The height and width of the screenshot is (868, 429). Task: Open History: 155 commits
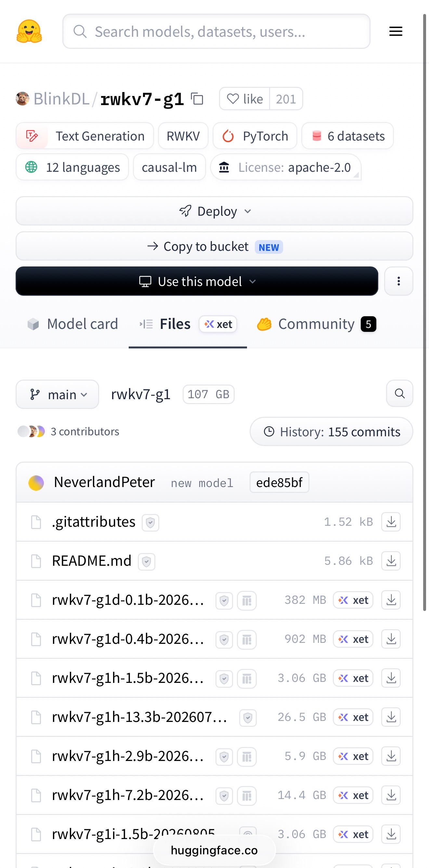[x=331, y=432]
